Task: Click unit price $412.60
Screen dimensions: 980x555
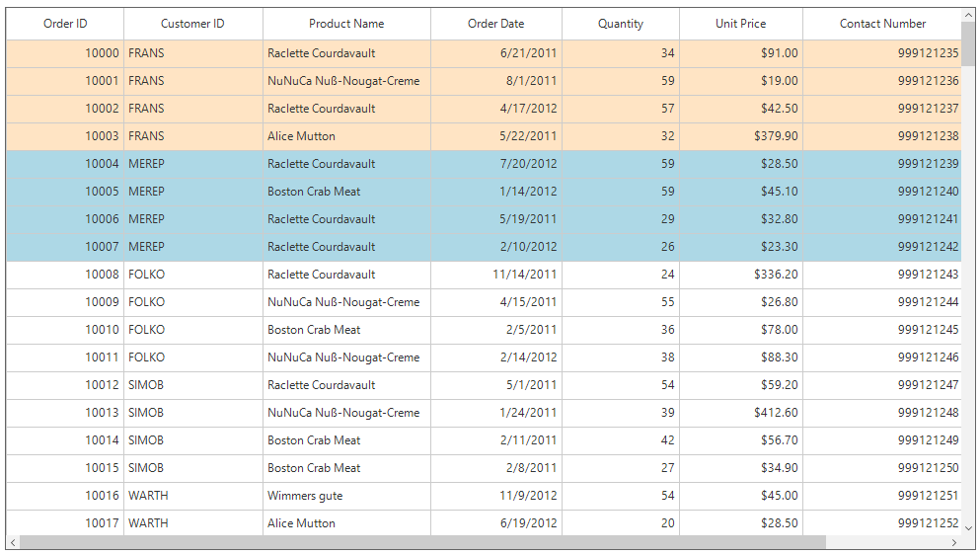Action: click(x=740, y=413)
